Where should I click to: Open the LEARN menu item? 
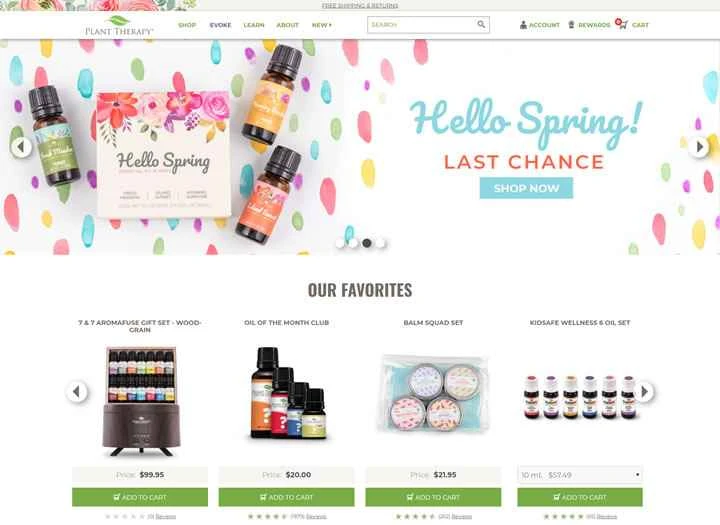(254, 25)
